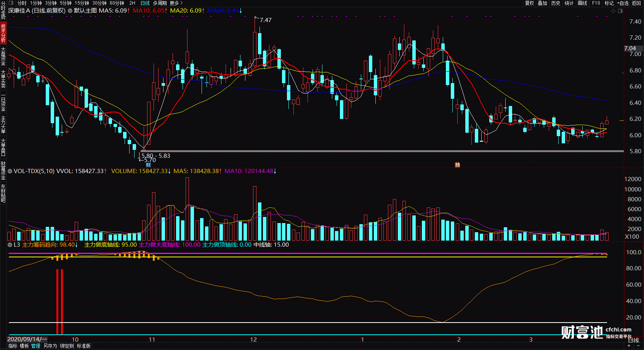Open the main chart indicator settings circle

[x=70, y=11]
